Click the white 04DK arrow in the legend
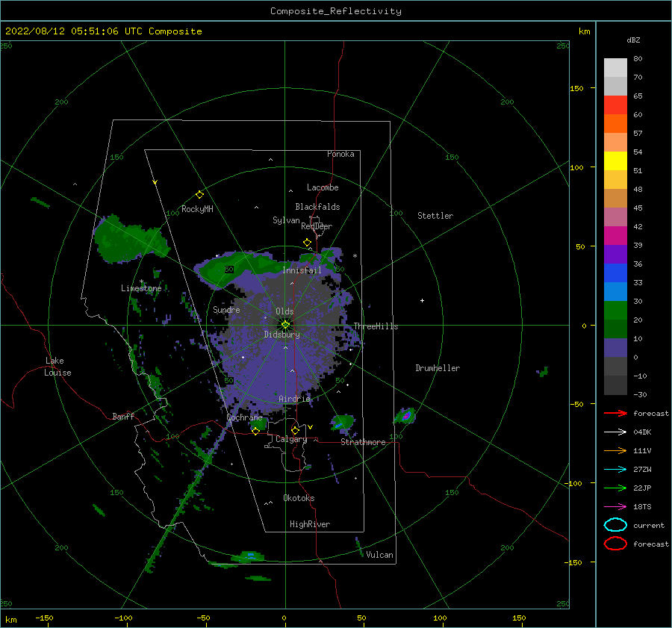This screenshot has height=628, width=672. (x=615, y=432)
